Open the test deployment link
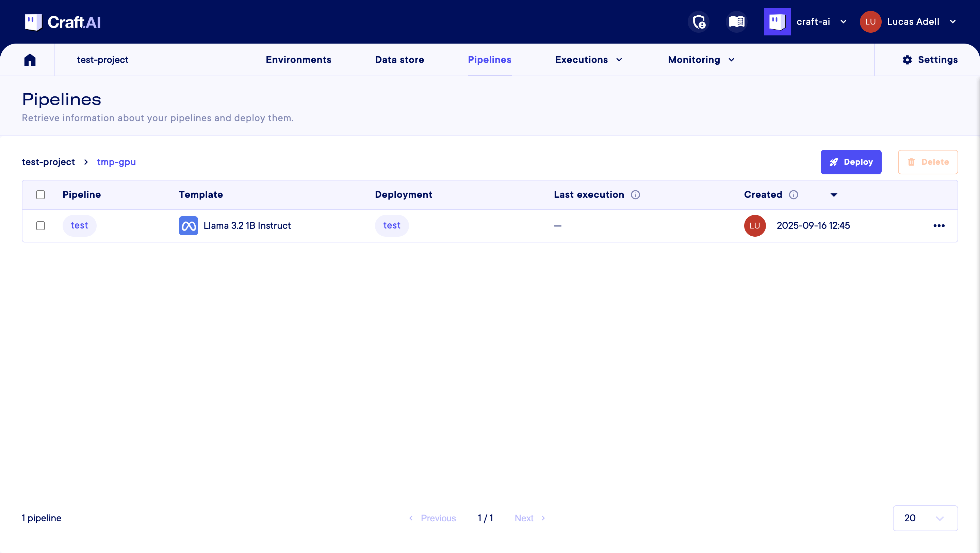 coord(391,226)
